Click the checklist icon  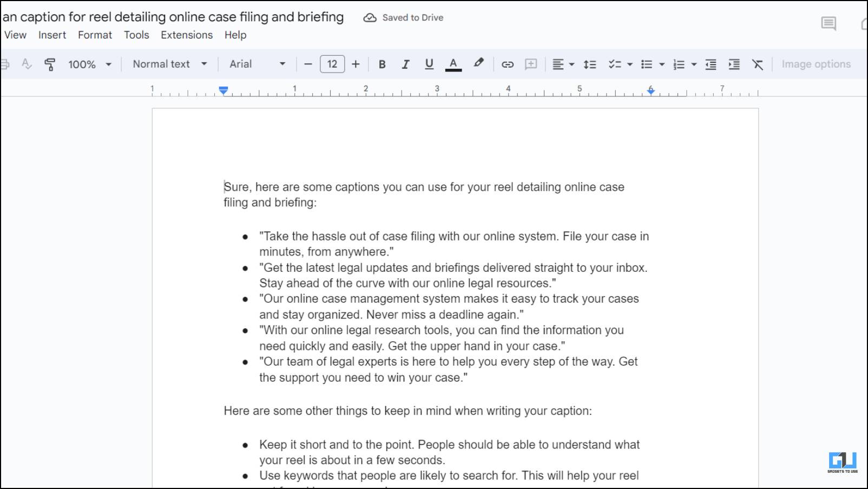coord(614,64)
